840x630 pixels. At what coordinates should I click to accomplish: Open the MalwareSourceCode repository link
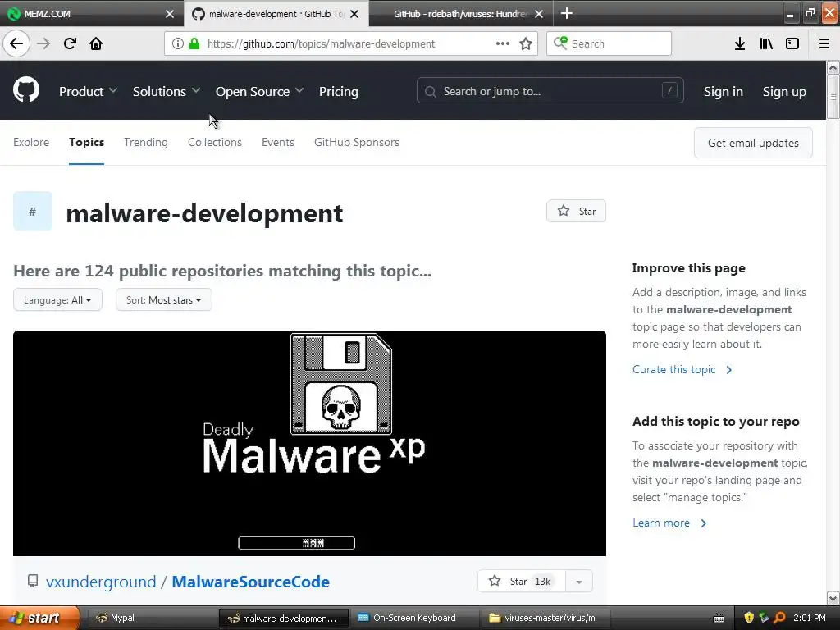[251, 582]
